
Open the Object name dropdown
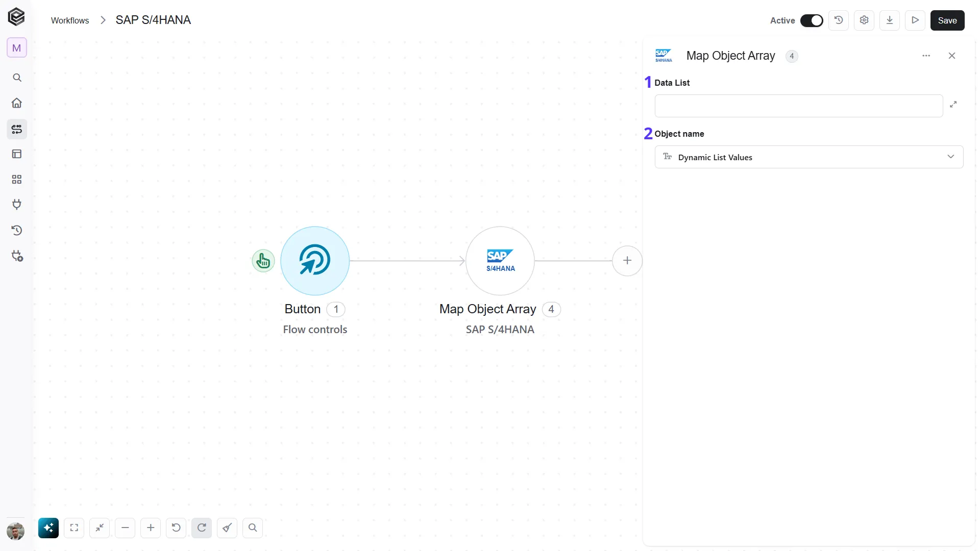tap(809, 157)
